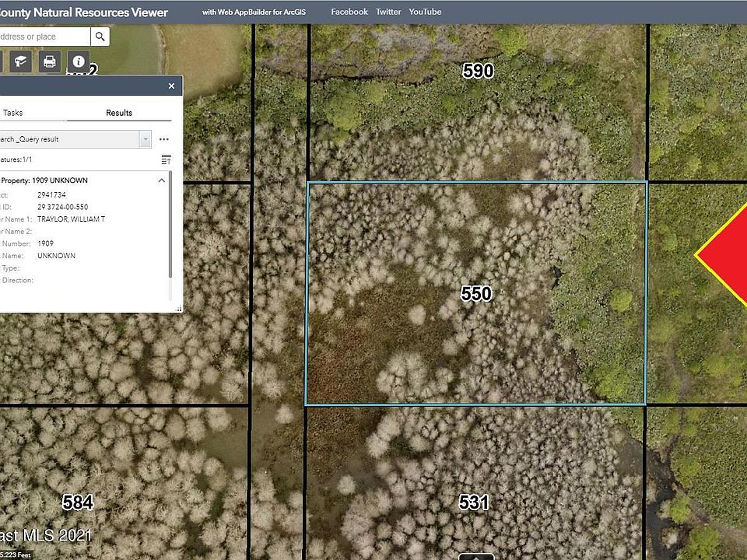
Task: Close the query results panel
Action: [x=171, y=86]
